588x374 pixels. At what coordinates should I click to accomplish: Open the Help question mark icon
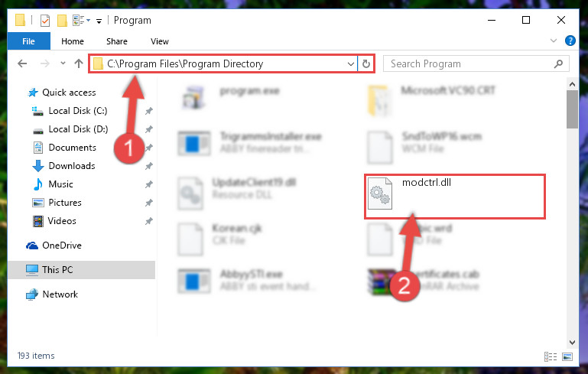pos(570,41)
